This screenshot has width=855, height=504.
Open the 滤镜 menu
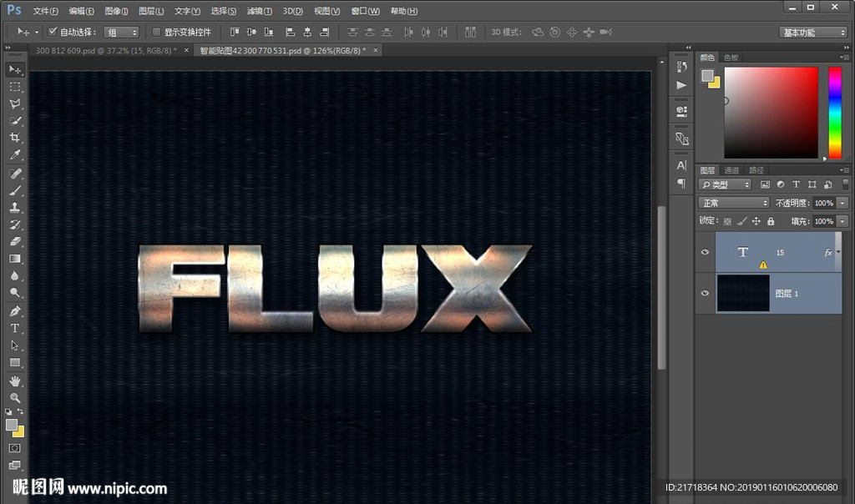point(260,11)
